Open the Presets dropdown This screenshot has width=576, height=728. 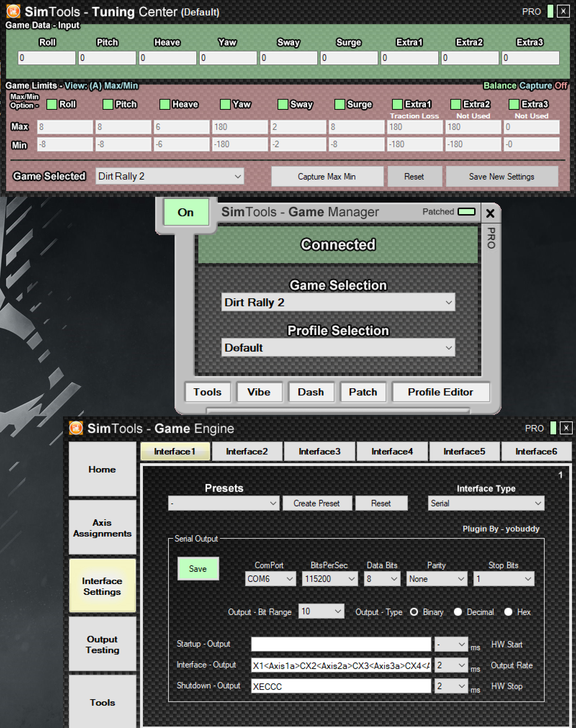click(x=224, y=503)
